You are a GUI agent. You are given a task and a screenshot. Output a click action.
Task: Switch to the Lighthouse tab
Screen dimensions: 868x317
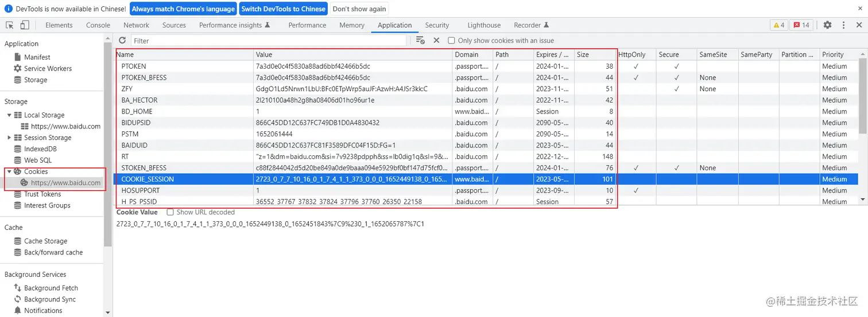pyautogui.click(x=484, y=25)
